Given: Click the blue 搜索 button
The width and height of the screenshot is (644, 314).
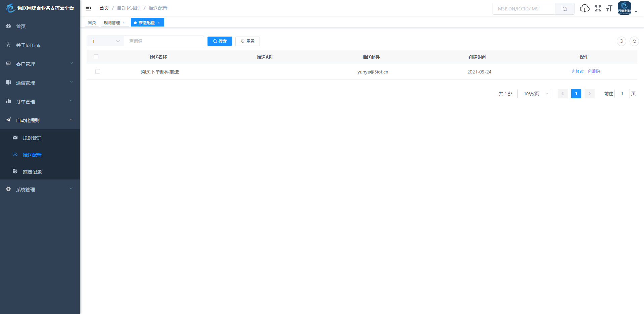Looking at the screenshot, I should point(220,41).
